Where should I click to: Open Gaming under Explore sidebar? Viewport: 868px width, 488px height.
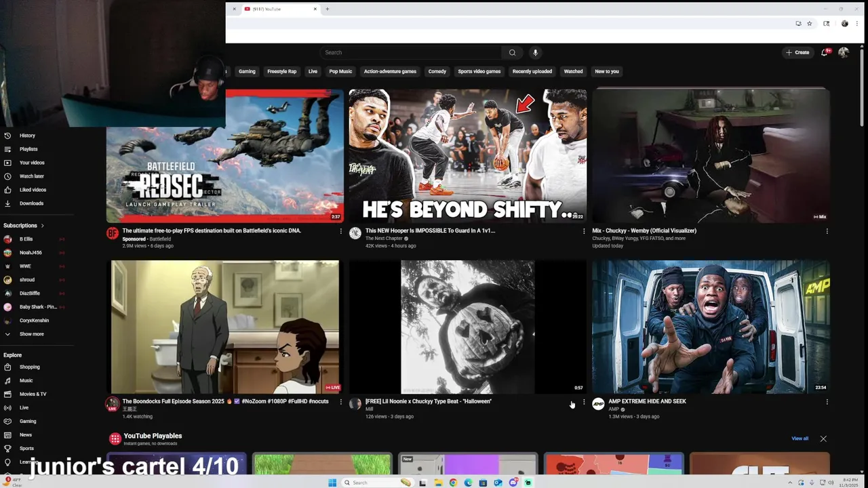28,421
